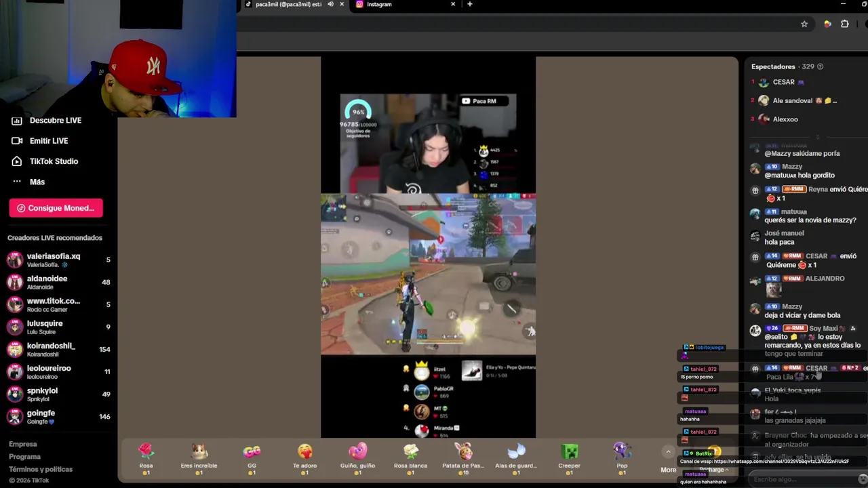The height and width of the screenshot is (488, 868).
Task: Send the Rosa gift
Action: pyautogui.click(x=146, y=458)
